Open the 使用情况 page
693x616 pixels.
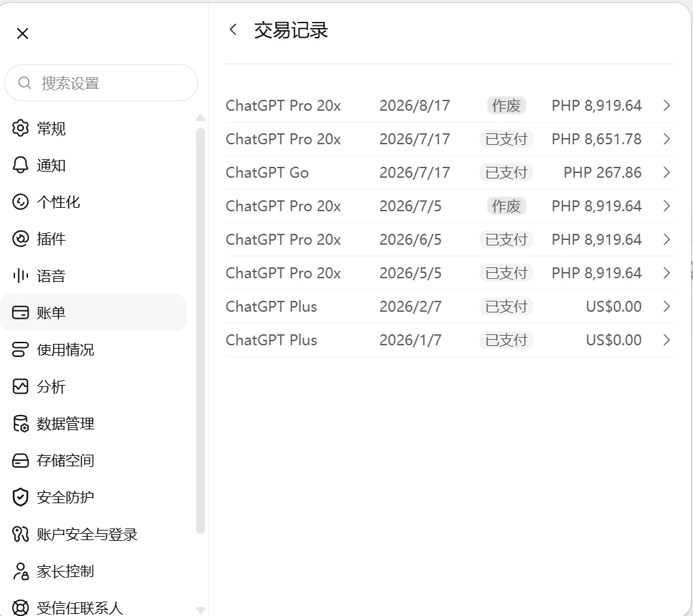[x=93, y=349]
